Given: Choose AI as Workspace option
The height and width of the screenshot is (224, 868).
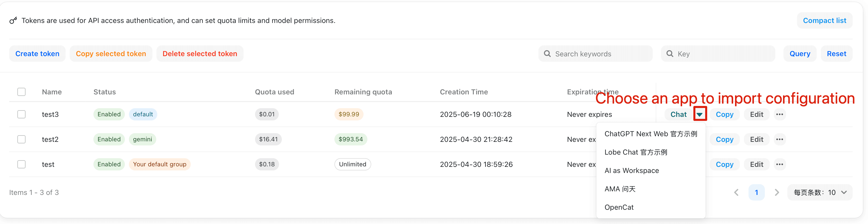Looking at the screenshot, I should [651, 171].
